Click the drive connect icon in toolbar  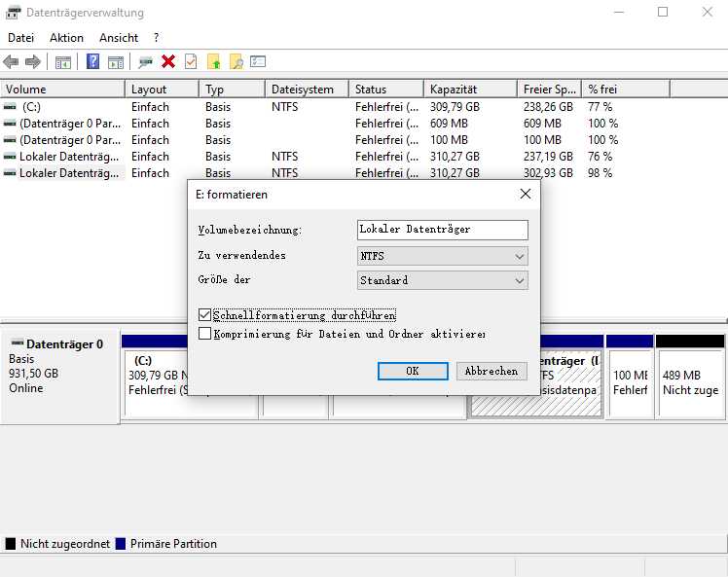pos(145,61)
